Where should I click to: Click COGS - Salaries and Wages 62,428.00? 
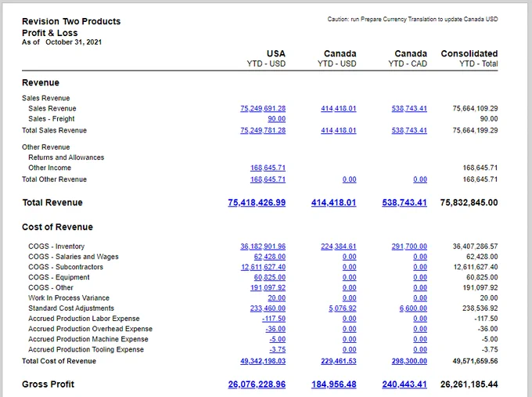point(270,257)
